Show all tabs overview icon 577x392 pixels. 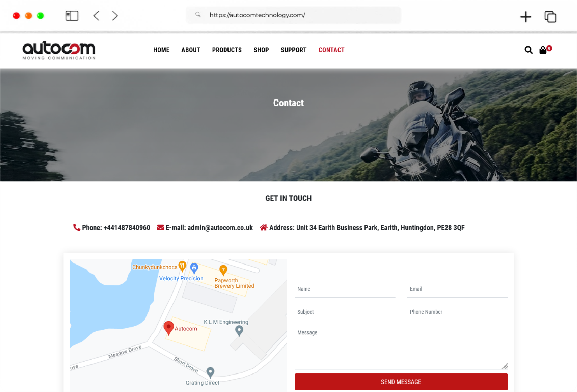click(x=550, y=17)
